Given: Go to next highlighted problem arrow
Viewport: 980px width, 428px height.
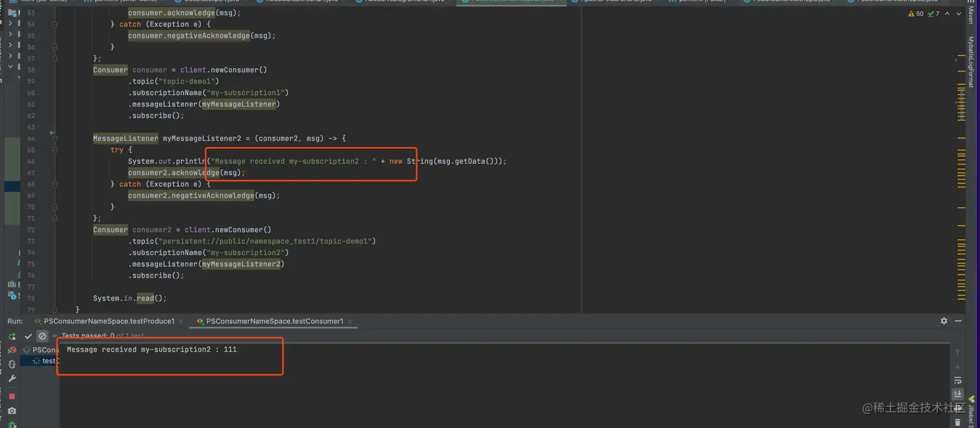Looking at the screenshot, I should (959, 14).
